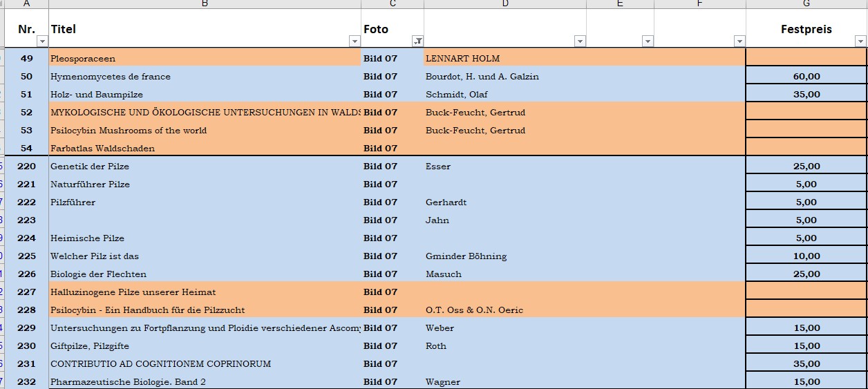This screenshot has width=868, height=389.
Task: Open the Foto column active filter button
Action: coord(417,41)
